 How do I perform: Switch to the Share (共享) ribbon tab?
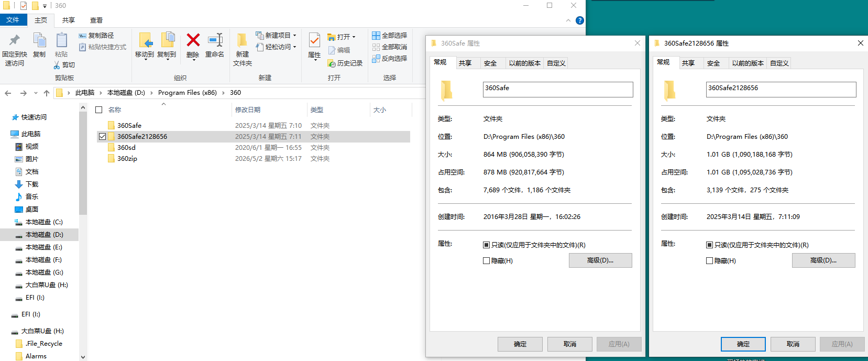(x=69, y=20)
